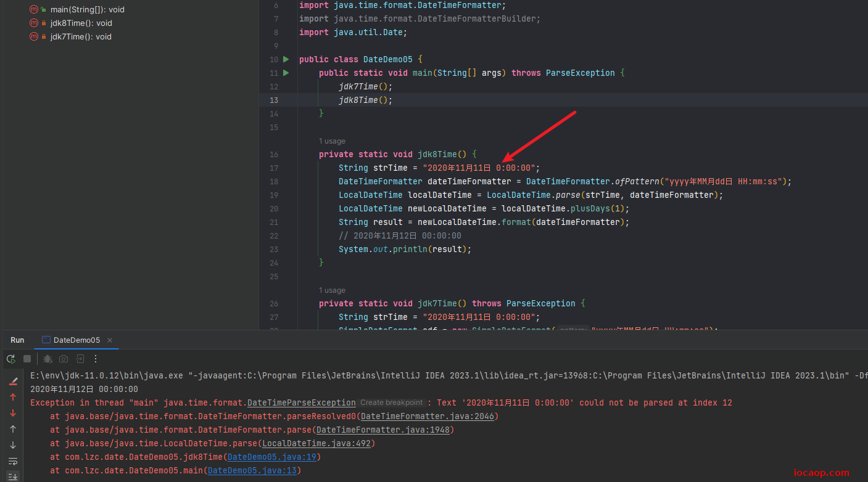Switch to the DateDemo05 run tab

click(x=76, y=340)
